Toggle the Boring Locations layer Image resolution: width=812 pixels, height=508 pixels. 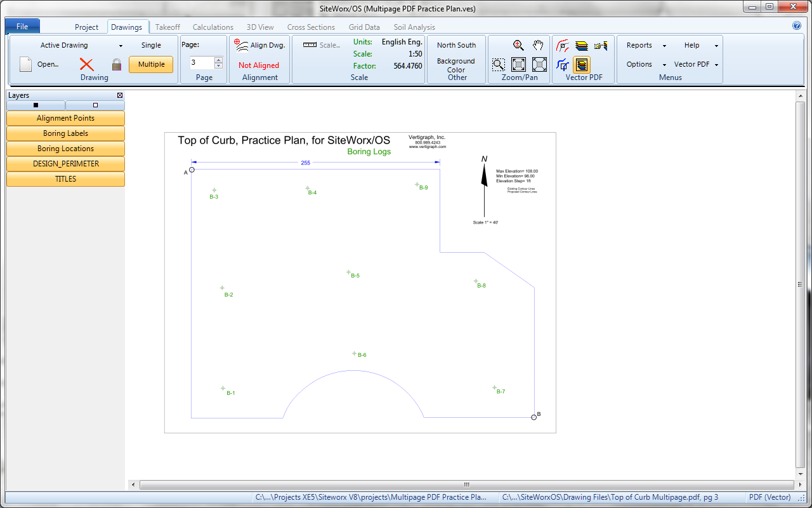pos(65,149)
